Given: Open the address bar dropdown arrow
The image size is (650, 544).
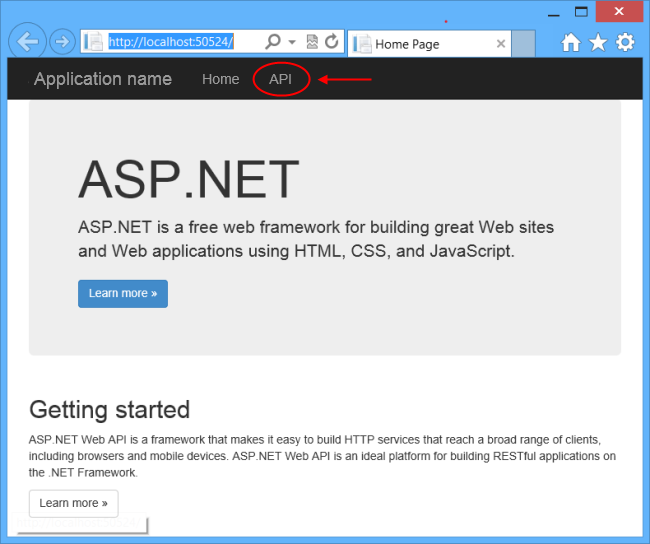Looking at the screenshot, I should 292,42.
